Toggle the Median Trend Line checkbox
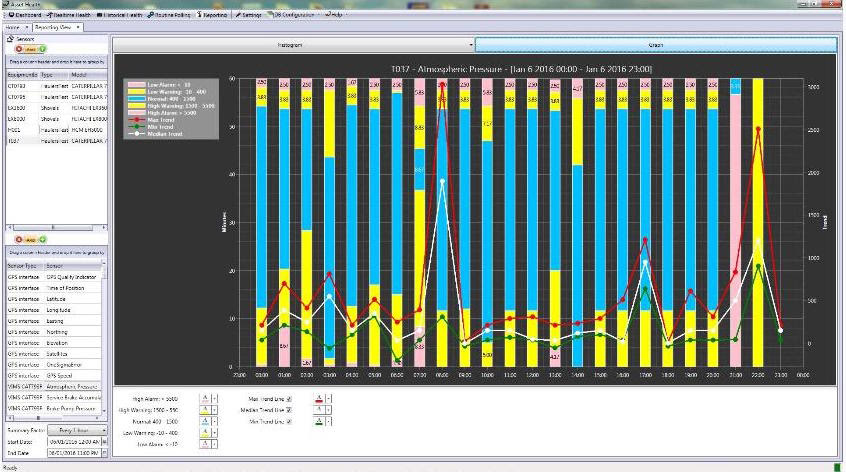The height and width of the screenshot is (472, 846). coord(290,410)
